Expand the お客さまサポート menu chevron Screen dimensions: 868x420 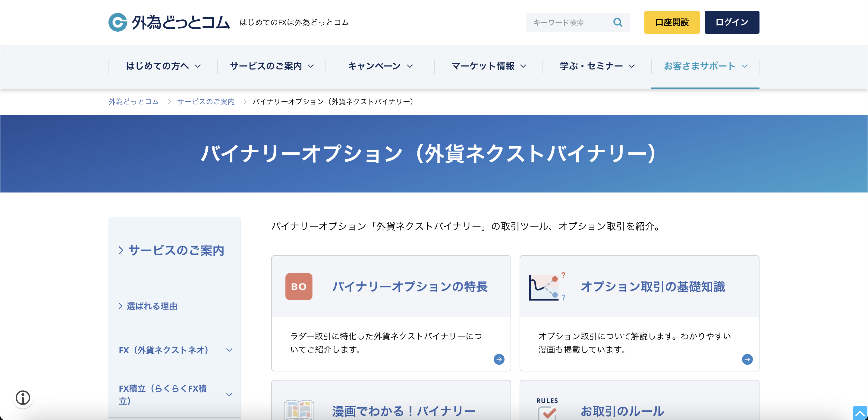pyautogui.click(x=744, y=66)
